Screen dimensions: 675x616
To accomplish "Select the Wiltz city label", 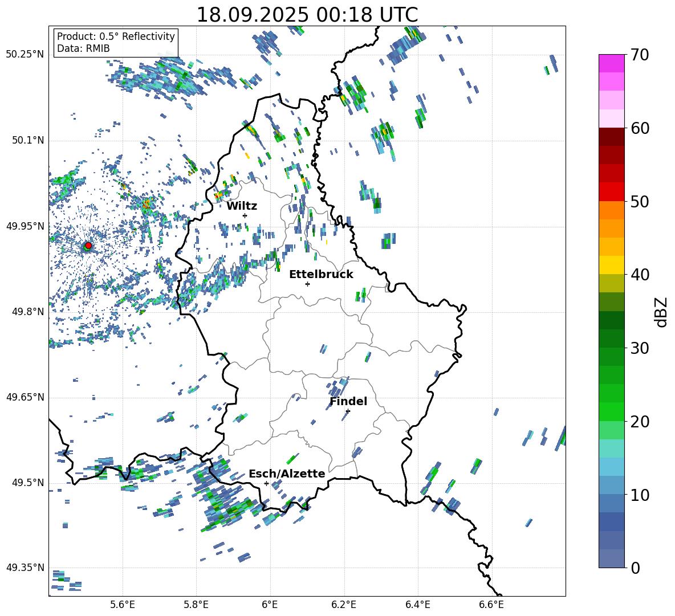I will click(x=242, y=206).
